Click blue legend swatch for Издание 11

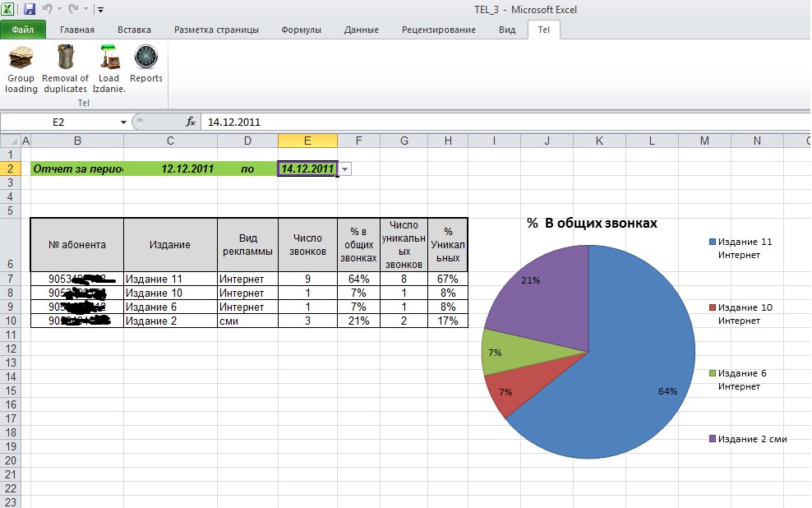pos(713,242)
